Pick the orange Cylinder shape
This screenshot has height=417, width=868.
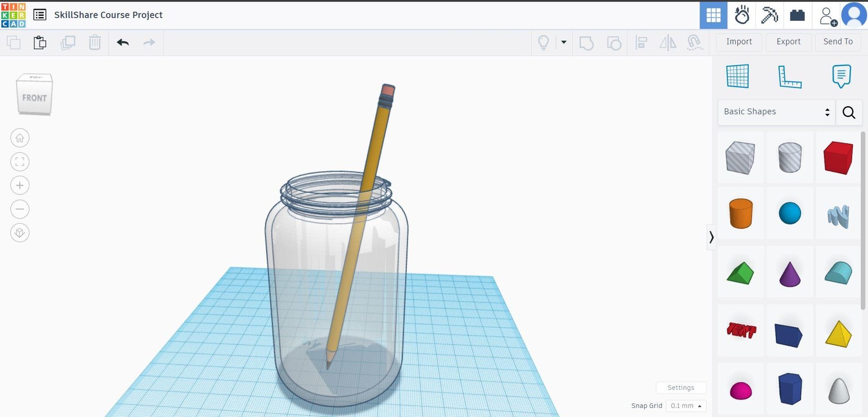tap(740, 214)
